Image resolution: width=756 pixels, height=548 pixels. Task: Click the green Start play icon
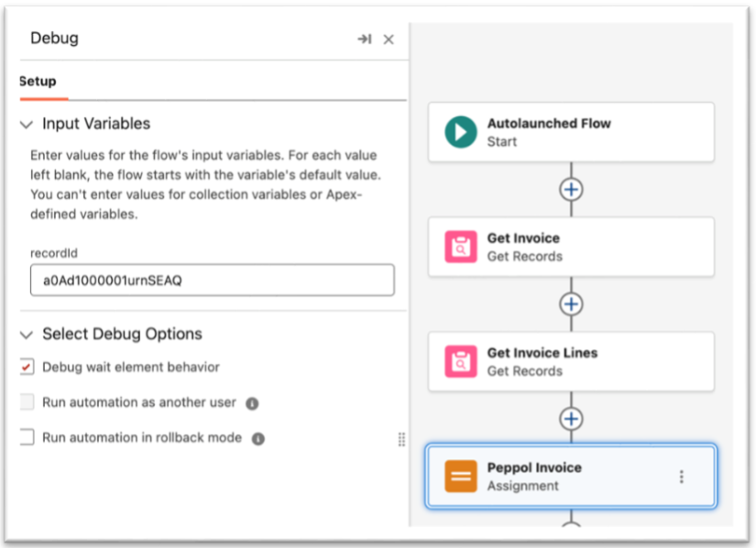461,133
